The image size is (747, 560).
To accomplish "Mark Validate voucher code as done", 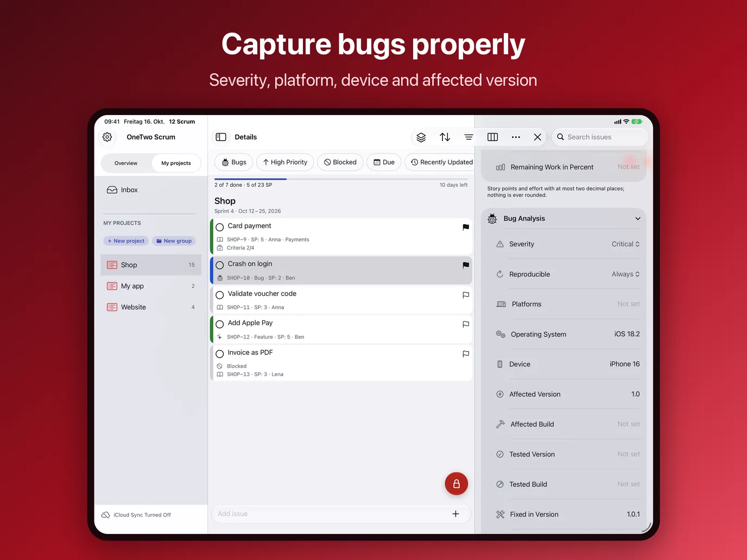I will point(220,295).
